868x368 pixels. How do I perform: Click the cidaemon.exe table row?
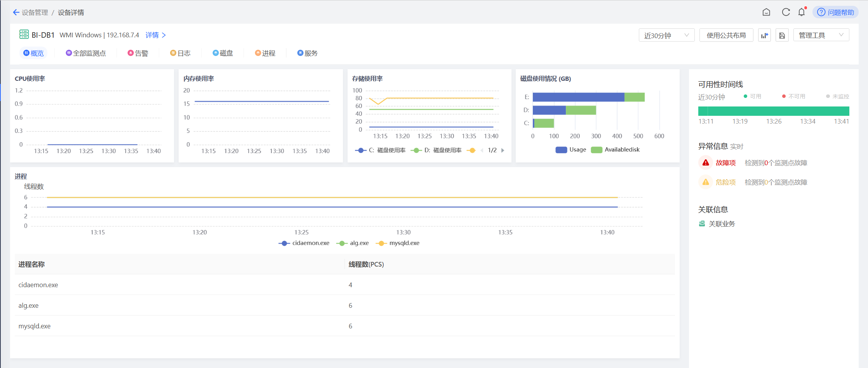pyautogui.click(x=344, y=285)
